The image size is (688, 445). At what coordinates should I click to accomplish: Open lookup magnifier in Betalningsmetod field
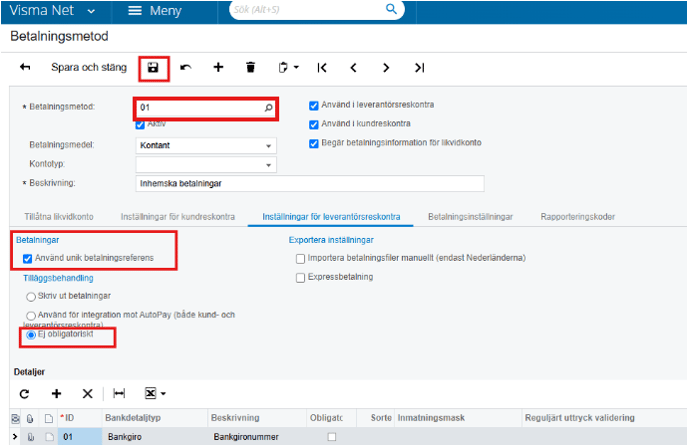pyautogui.click(x=269, y=108)
